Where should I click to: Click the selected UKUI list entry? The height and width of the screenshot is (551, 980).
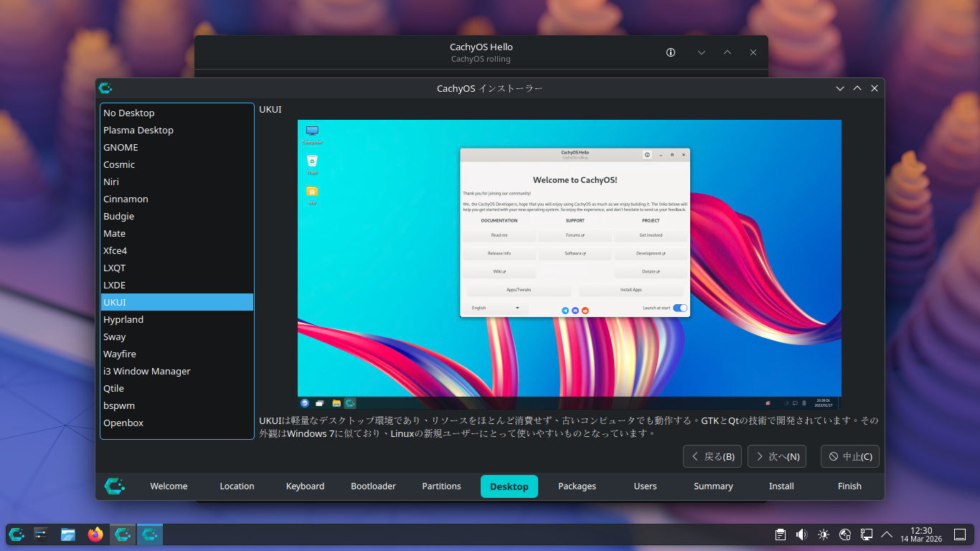[x=177, y=302]
